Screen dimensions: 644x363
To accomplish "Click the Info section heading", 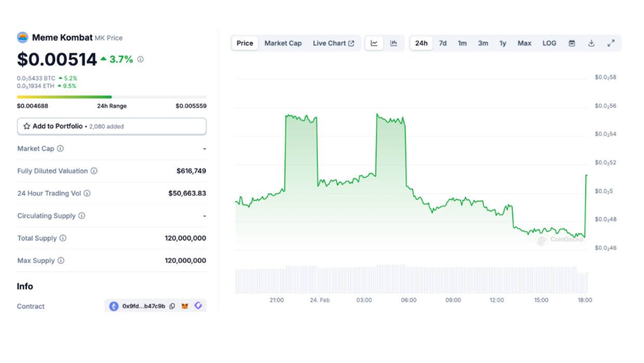I will pyautogui.click(x=25, y=287).
